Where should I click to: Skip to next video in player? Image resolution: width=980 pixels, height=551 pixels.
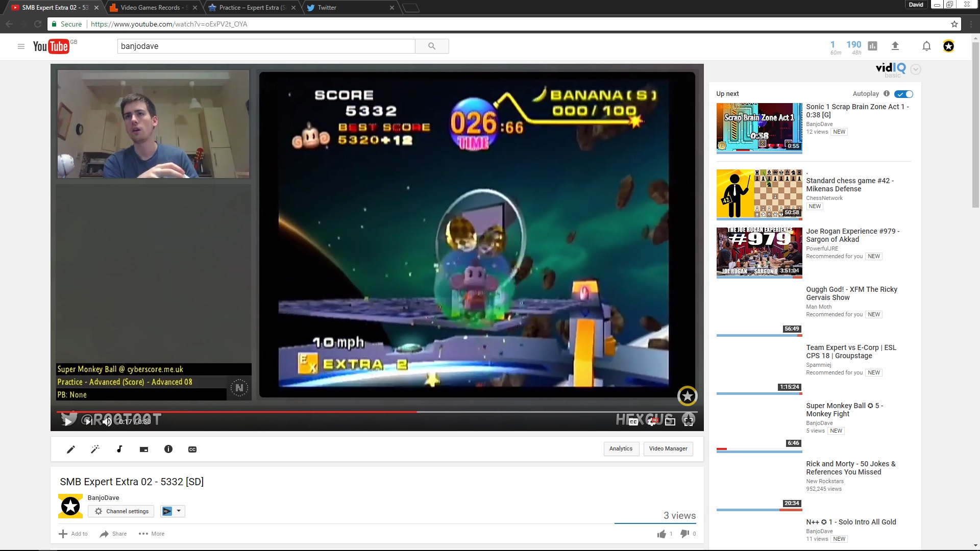[x=88, y=421]
